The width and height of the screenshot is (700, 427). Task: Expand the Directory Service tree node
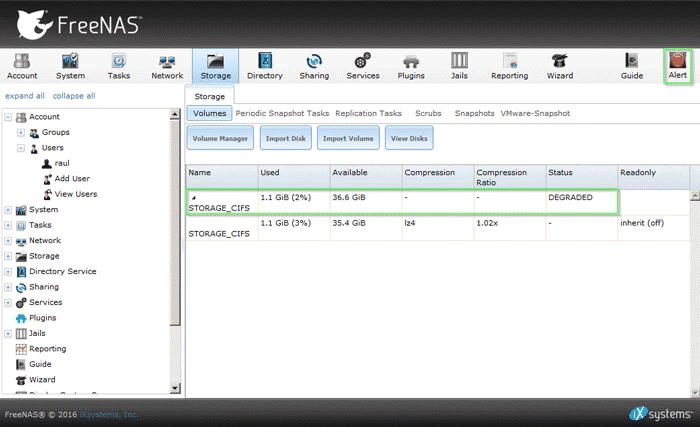[x=8, y=272]
